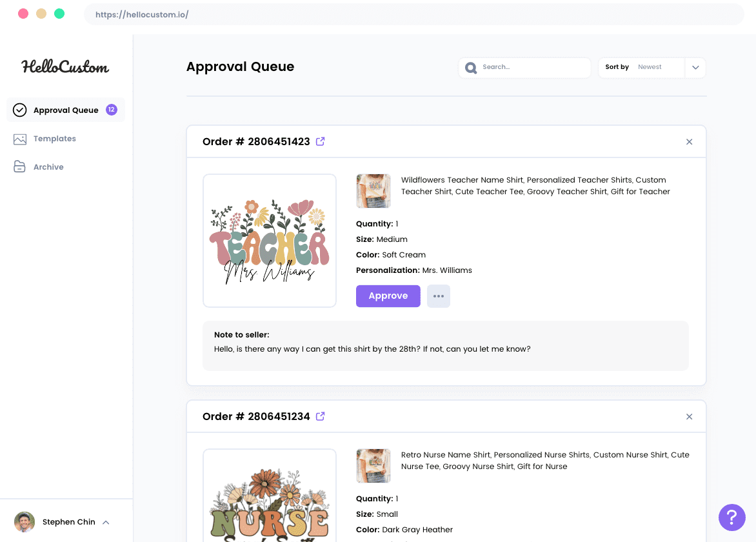The height and width of the screenshot is (542, 756).
Task: Dismiss order 2806451234 with the X
Action: (689, 416)
